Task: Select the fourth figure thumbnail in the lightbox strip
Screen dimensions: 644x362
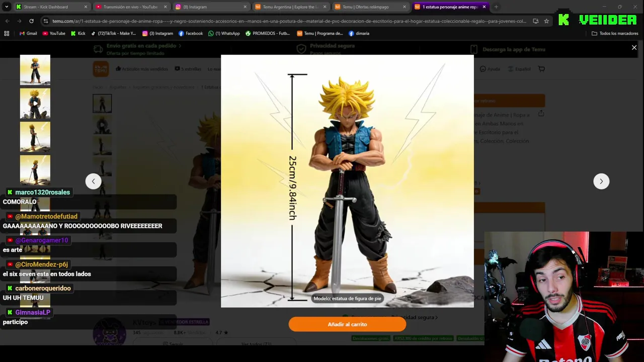Action: point(35,170)
